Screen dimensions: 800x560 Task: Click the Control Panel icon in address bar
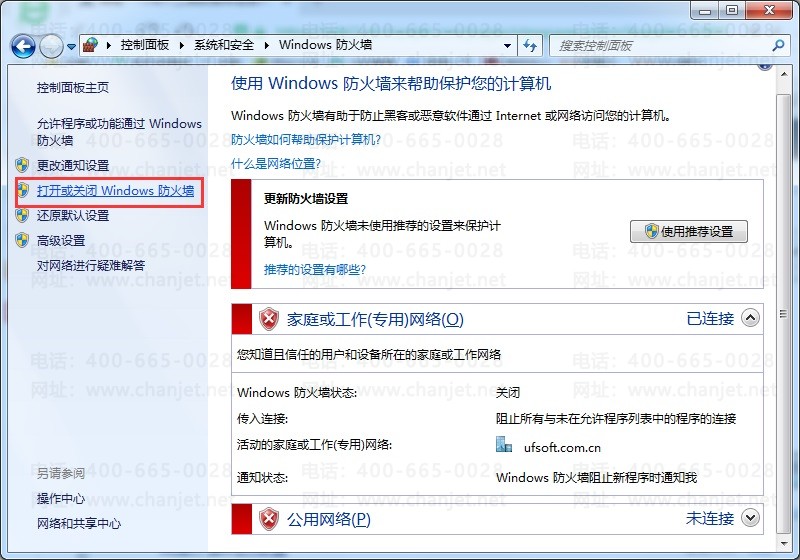(91, 45)
